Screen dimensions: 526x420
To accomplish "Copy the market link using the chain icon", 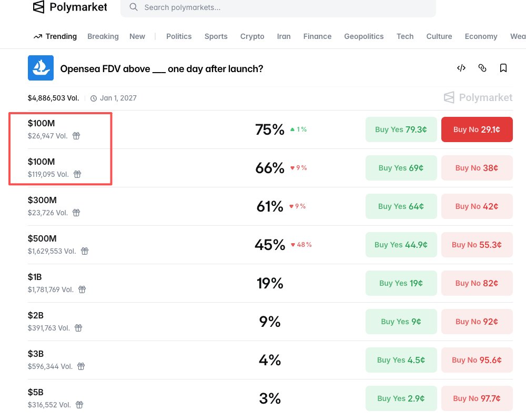I will tap(482, 68).
